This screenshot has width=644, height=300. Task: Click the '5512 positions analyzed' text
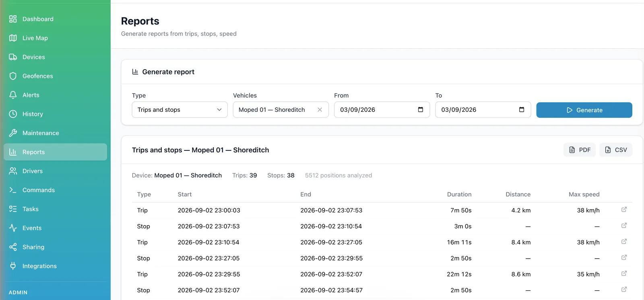point(339,175)
